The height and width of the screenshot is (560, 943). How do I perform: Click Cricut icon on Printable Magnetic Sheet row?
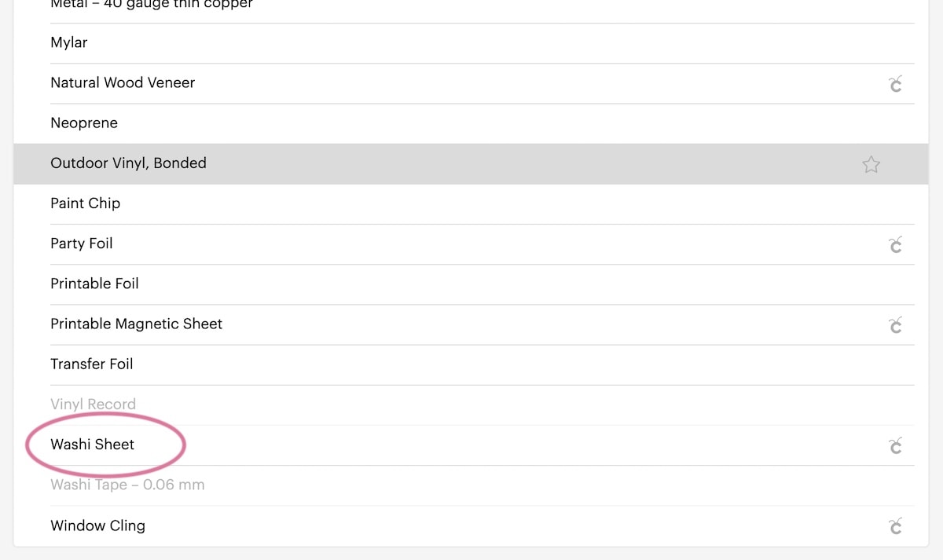[895, 324]
